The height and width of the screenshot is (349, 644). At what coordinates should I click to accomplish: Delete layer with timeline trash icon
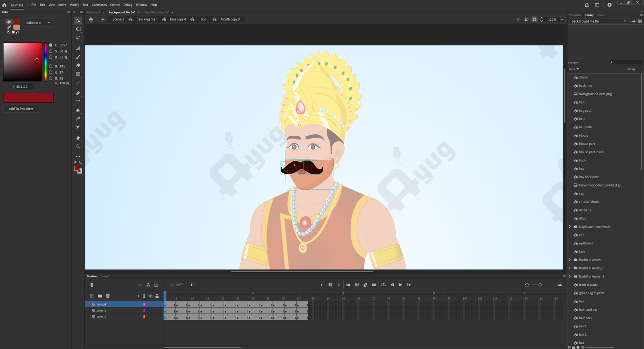(108, 296)
